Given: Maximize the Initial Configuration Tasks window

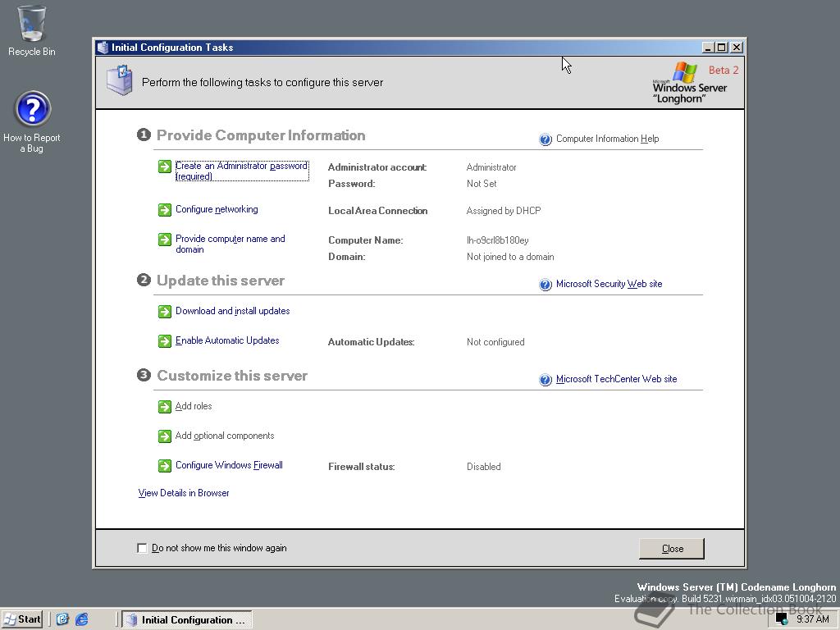Looking at the screenshot, I should point(722,47).
